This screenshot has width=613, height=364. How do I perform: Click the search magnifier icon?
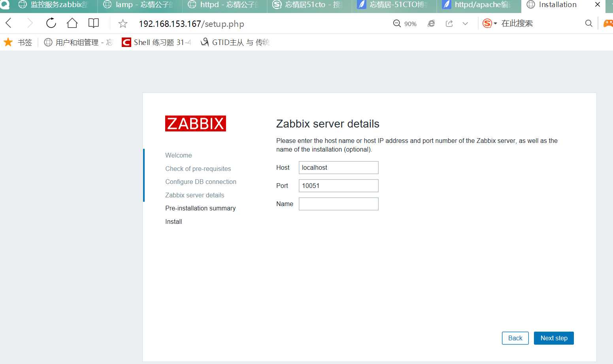588,23
